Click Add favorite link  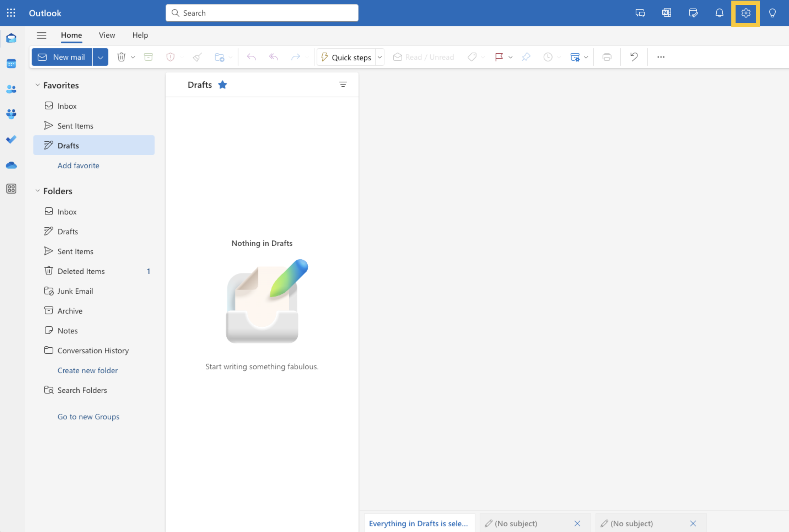78,165
